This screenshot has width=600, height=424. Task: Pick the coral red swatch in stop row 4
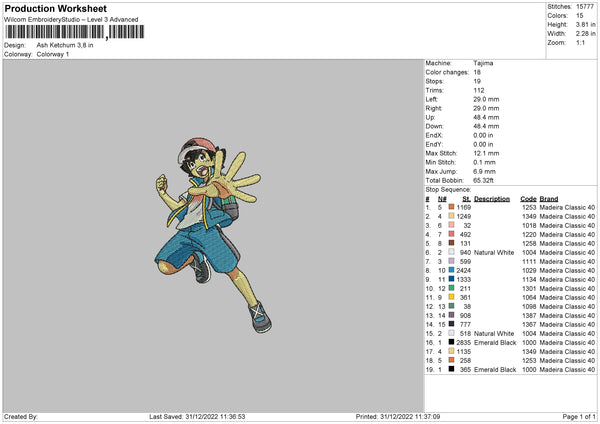click(452, 234)
